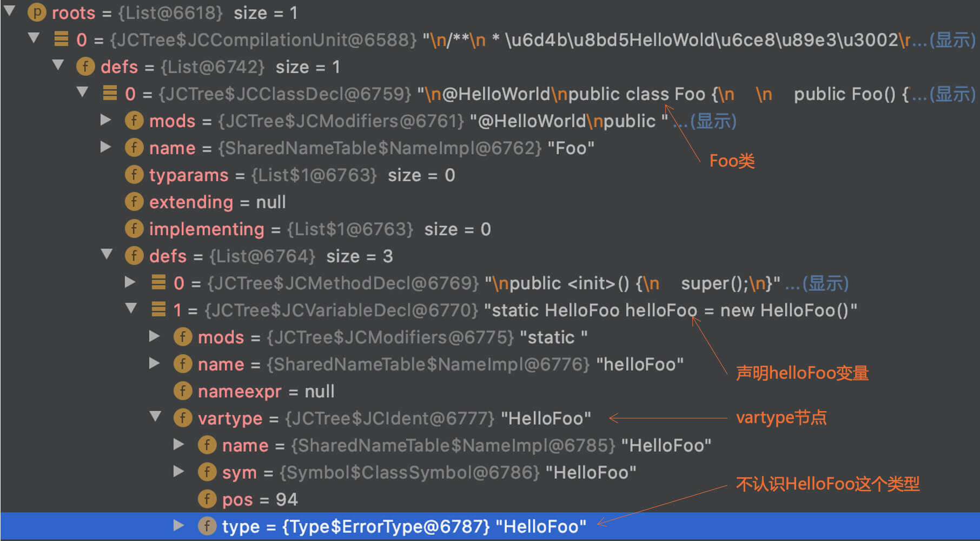
Task: Expand the JCMethodDecl <init> node
Action: [x=130, y=282]
